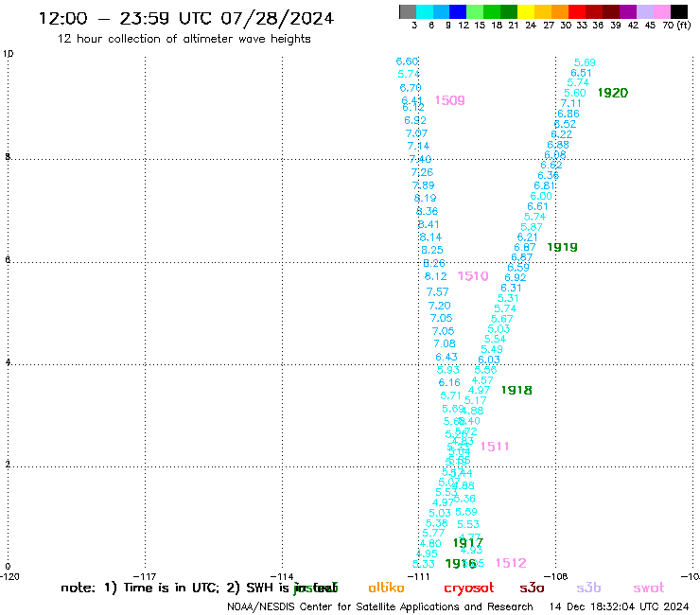The width and height of the screenshot is (700, 615).
Task: Click the wave height value 6.16
Action: point(449,383)
